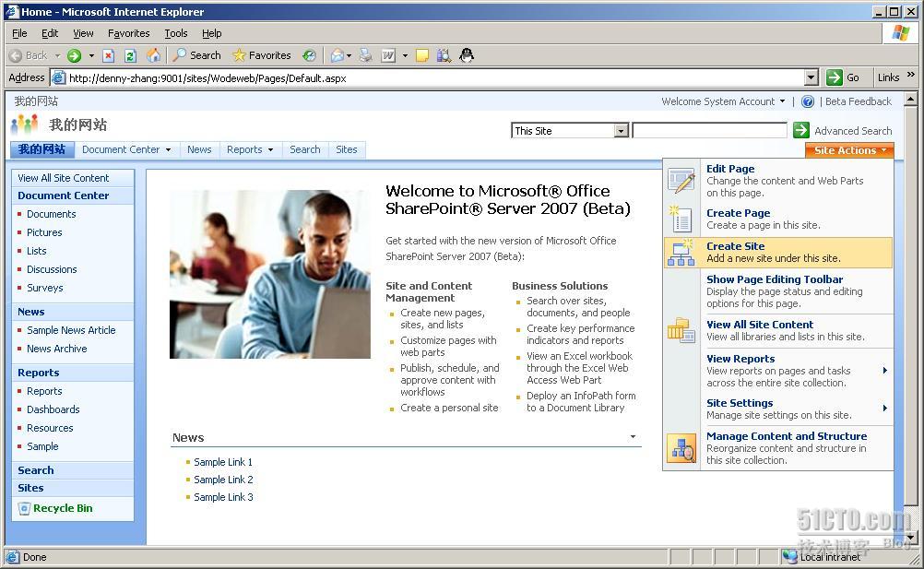Image resolution: width=924 pixels, height=569 pixels.
Task: Switch to the Sites navigation tab
Action: [347, 149]
